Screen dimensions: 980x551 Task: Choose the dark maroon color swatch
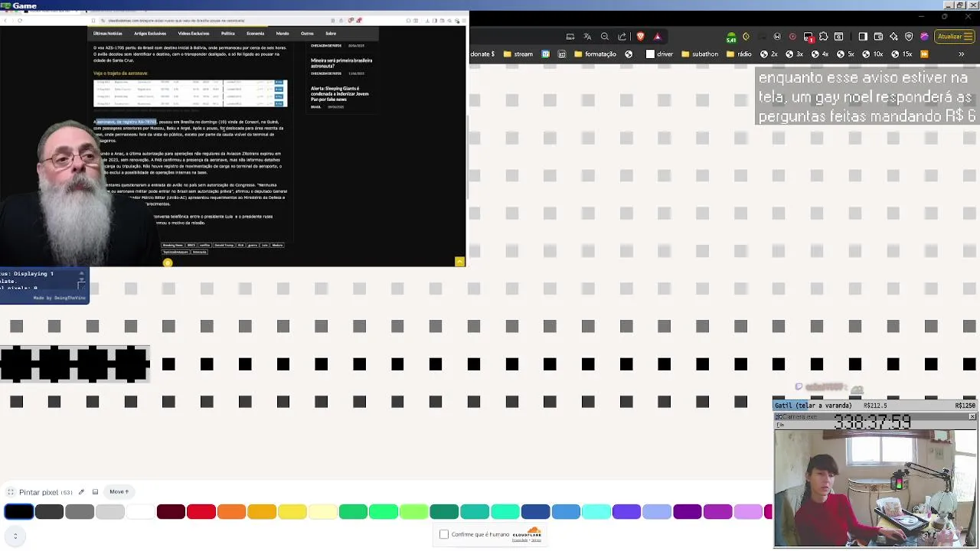pyautogui.click(x=171, y=511)
